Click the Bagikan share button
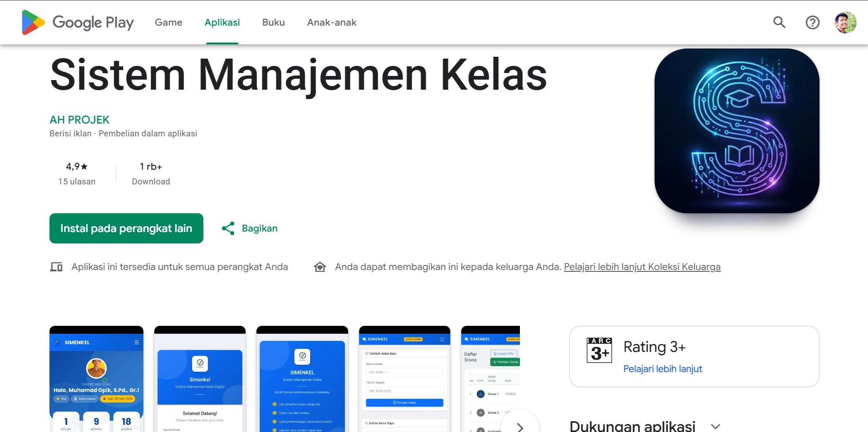The image size is (868, 432). 250,228
